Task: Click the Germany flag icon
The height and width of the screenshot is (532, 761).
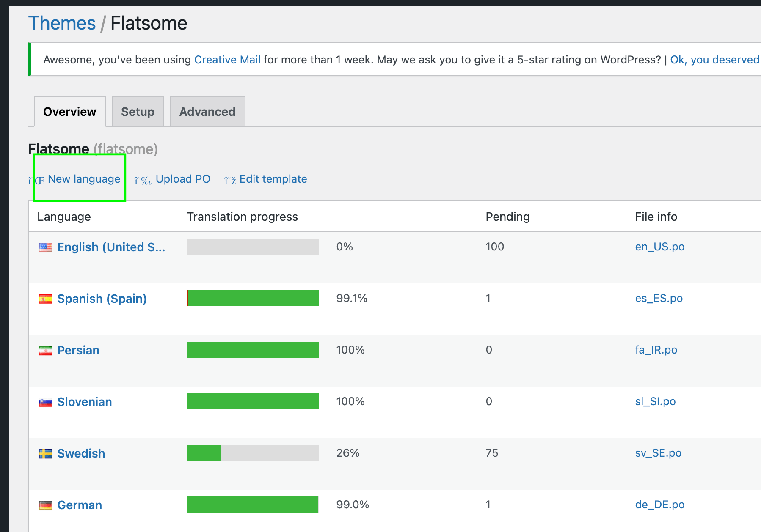Action: pyautogui.click(x=46, y=505)
